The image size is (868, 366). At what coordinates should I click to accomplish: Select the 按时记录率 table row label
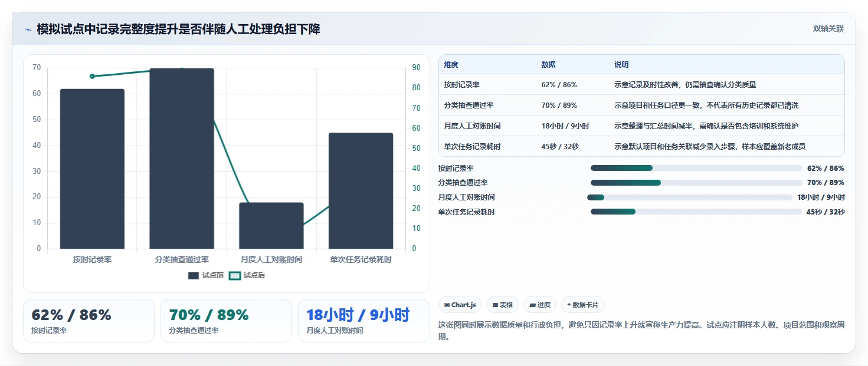click(x=462, y=85)
